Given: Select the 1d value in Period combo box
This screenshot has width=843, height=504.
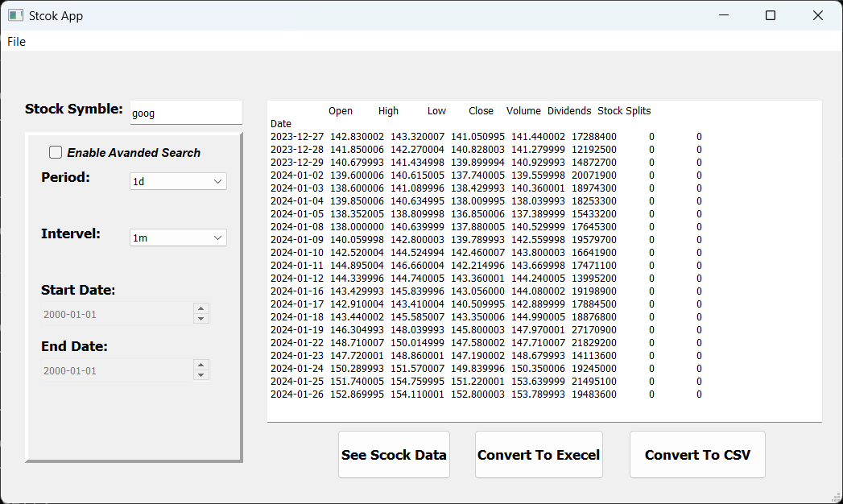Looking at the screenshot, I should 161,181.
